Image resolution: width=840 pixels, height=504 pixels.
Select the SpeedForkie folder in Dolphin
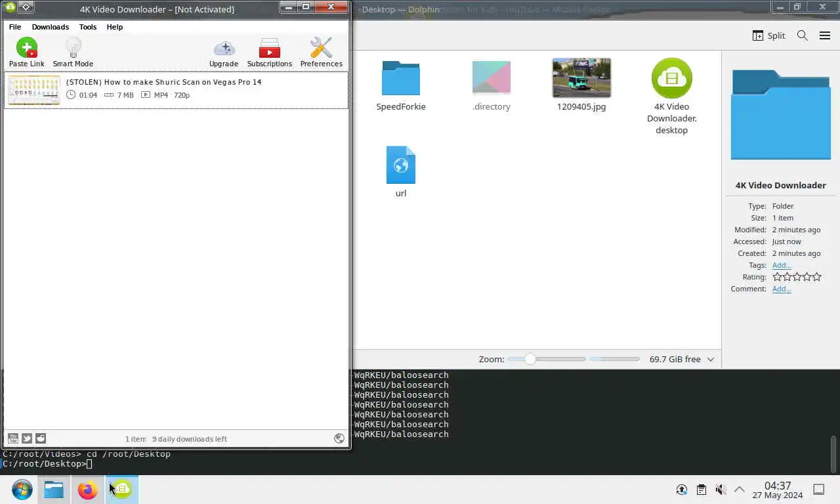click(401, 86)
